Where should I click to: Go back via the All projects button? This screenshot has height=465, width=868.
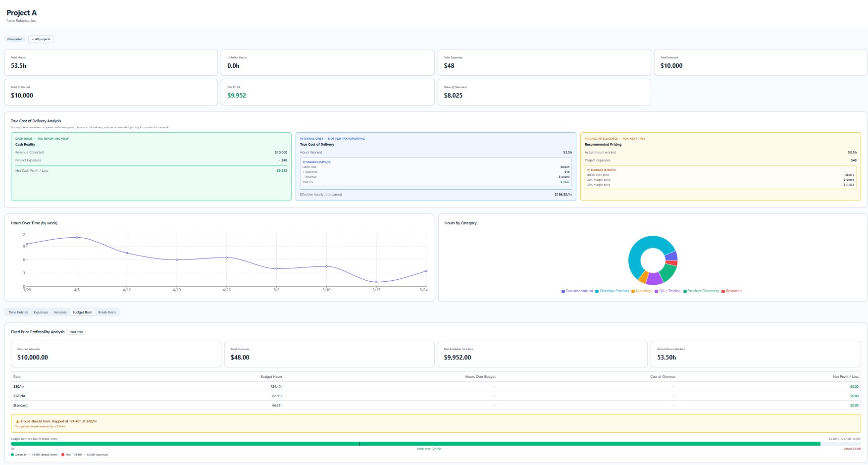coord(41,39)
